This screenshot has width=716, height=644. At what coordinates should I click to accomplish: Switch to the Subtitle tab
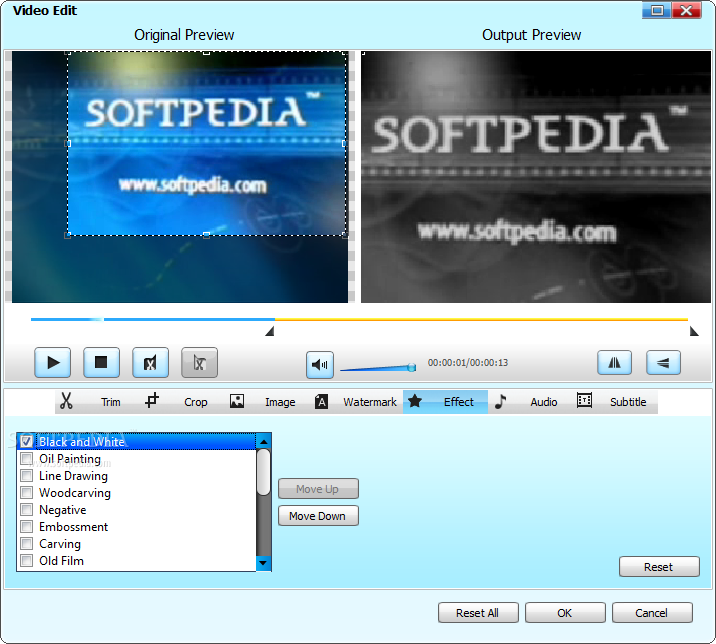[628, 402]
